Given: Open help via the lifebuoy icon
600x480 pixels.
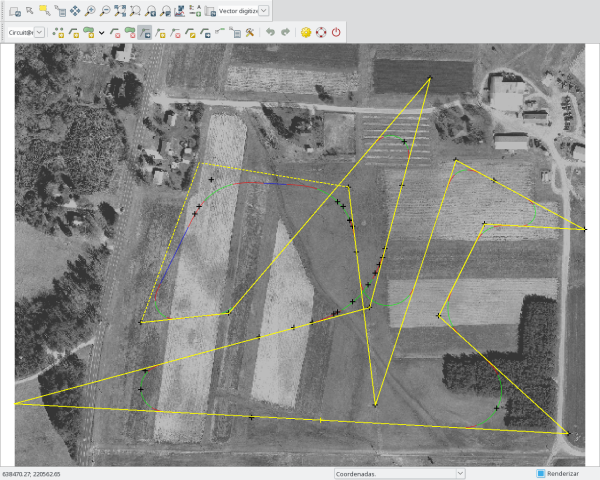Looking at the screenshot, I should coord(321,32).
